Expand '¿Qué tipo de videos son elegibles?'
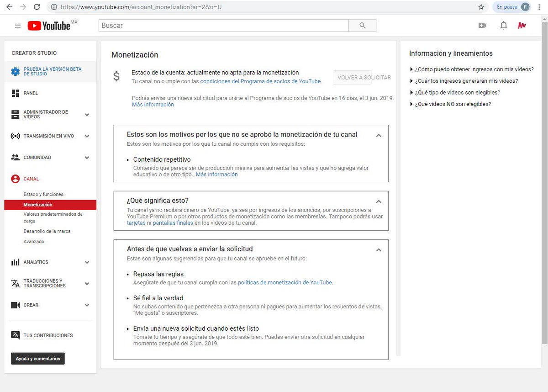Viewport: 548px width, 392px height. (455, 92)
